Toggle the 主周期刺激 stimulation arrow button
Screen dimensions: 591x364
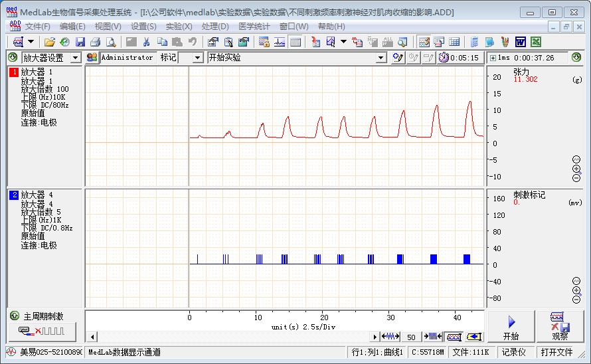(14, 316)
